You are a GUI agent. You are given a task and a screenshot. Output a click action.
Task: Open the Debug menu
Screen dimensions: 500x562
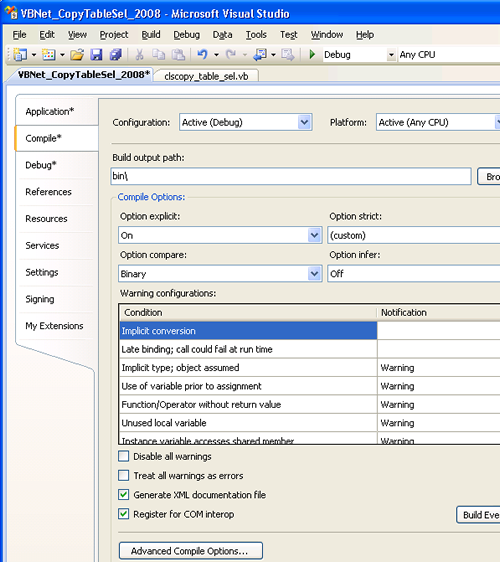(187, 34)
